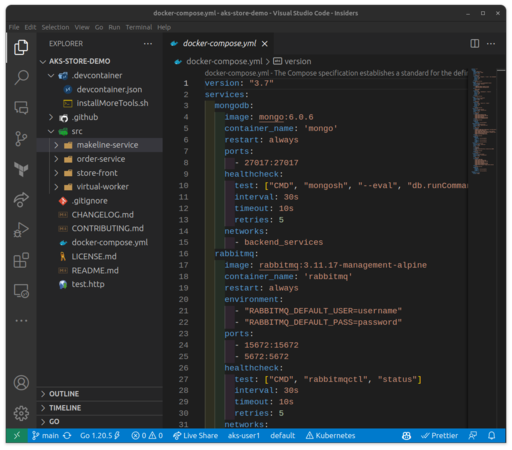Open the View menu

(x=82, y=27)
